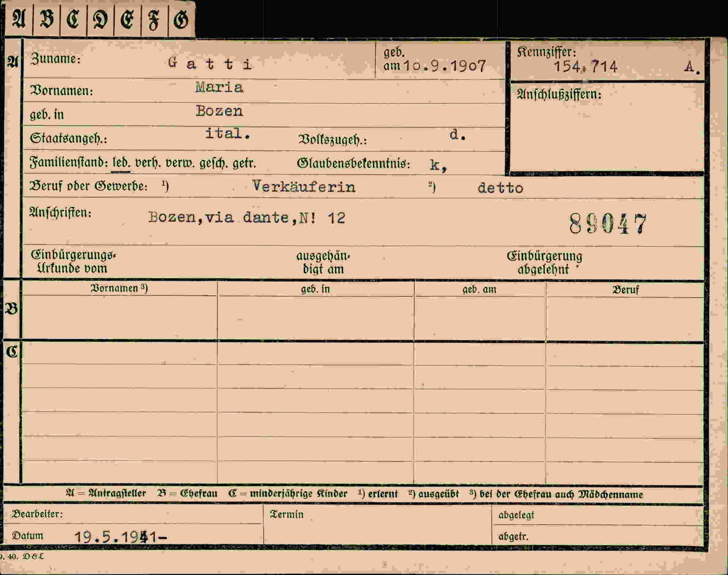Click the 'Anschlußziffern:' label
Image resolution: width=728 pixels, height=575 pixels.
tap(559, 94)
